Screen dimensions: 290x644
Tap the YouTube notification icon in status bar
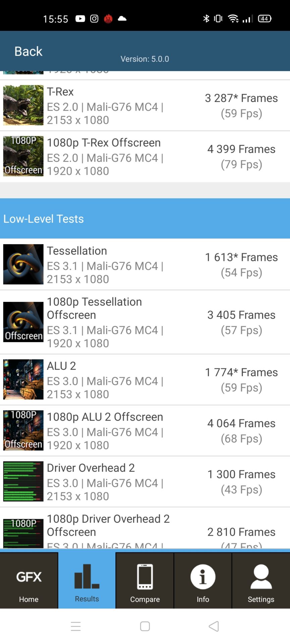(x=80, y=19)
